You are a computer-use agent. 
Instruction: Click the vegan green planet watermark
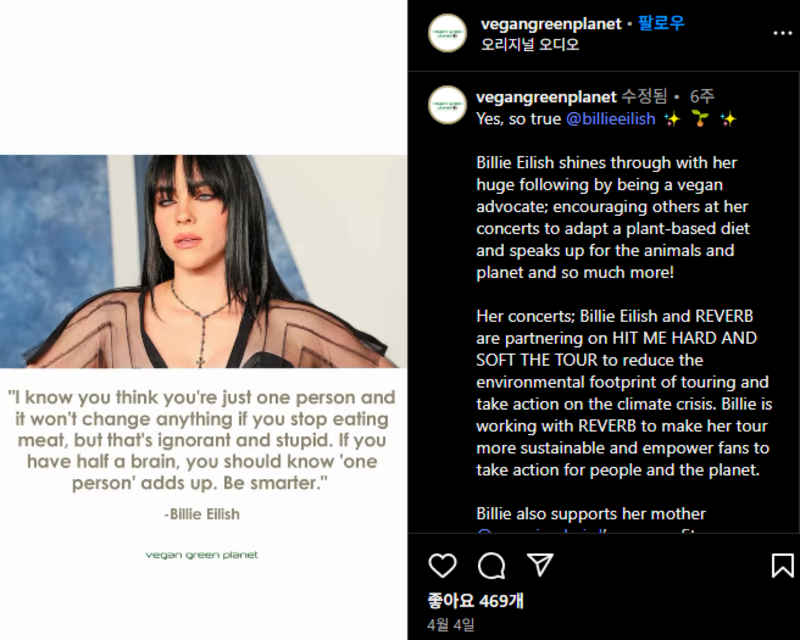(202, 555)
